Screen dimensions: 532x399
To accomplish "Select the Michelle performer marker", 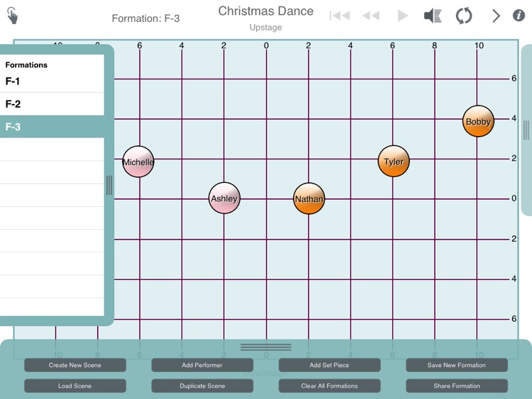I will tap(138, 162).
